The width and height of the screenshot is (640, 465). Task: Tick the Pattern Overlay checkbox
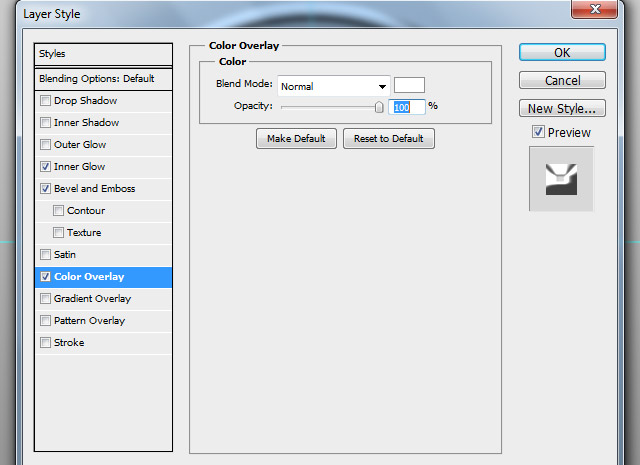point(45,321)
